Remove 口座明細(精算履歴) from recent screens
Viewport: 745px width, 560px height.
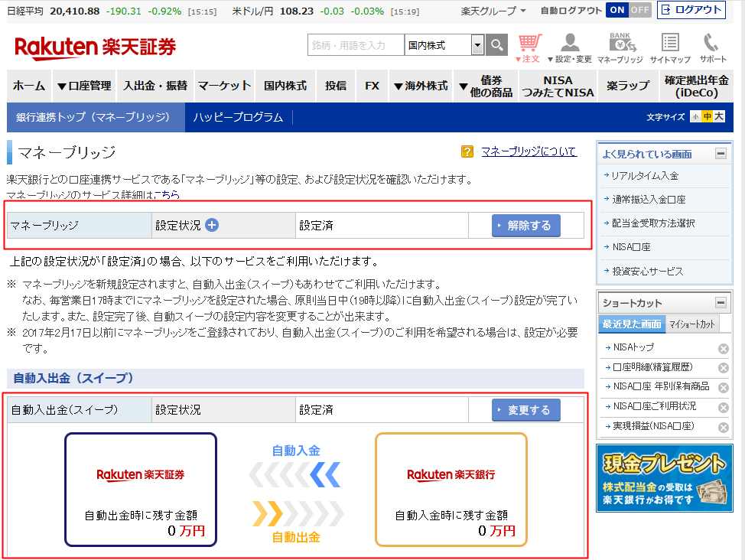(x=723, y=368)
